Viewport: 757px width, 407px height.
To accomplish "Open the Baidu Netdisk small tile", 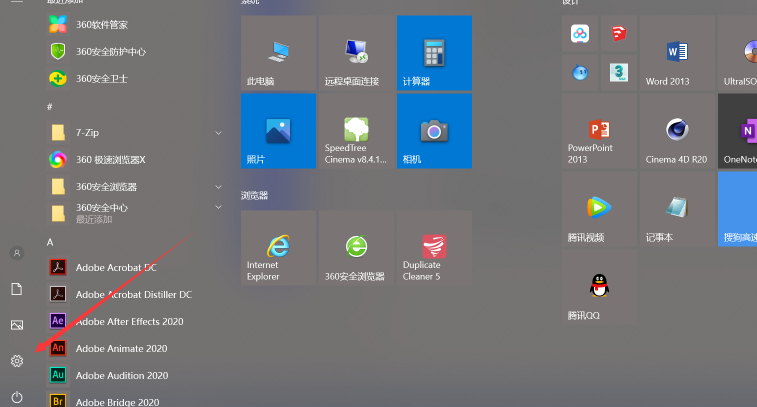I will pos(580,34).
